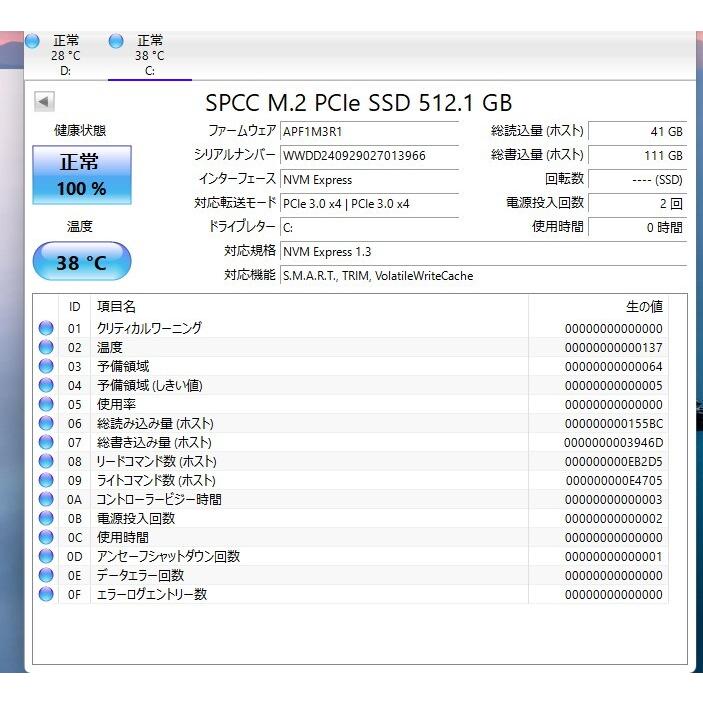Click the 生の値 column header
This screenshot has width=703, height=703.
coord(599,307)
